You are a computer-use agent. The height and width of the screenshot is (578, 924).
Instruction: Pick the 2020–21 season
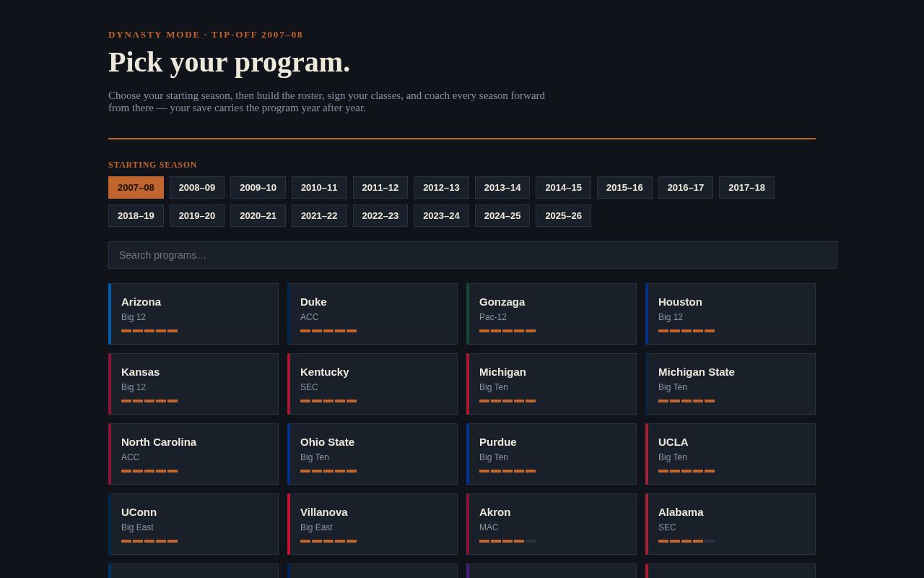point(258,215)
